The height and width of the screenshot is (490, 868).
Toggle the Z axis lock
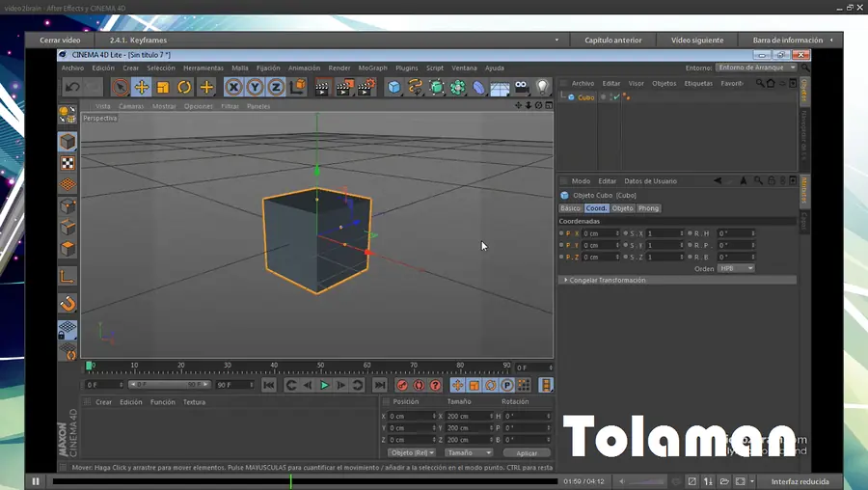(x=275, y=88)
